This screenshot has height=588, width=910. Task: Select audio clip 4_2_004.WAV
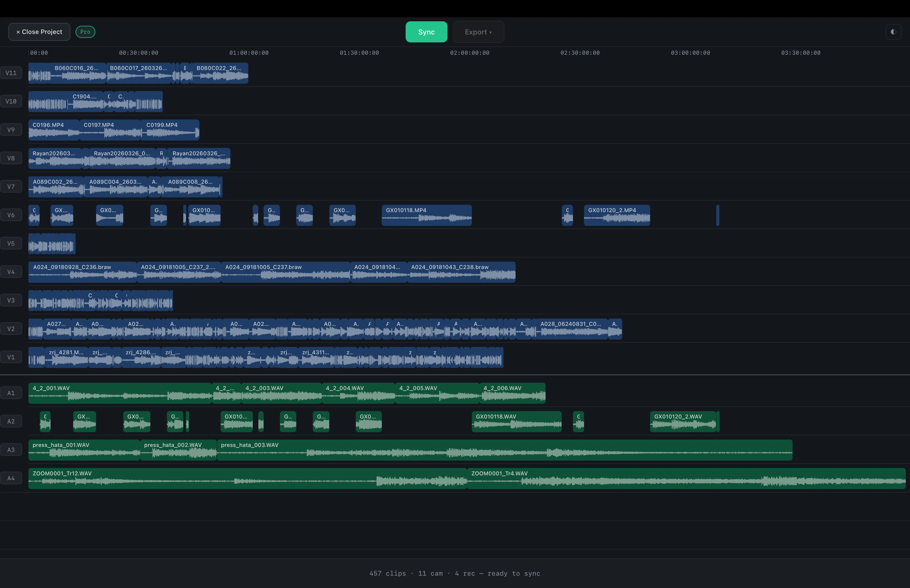[x=359, y=393]
